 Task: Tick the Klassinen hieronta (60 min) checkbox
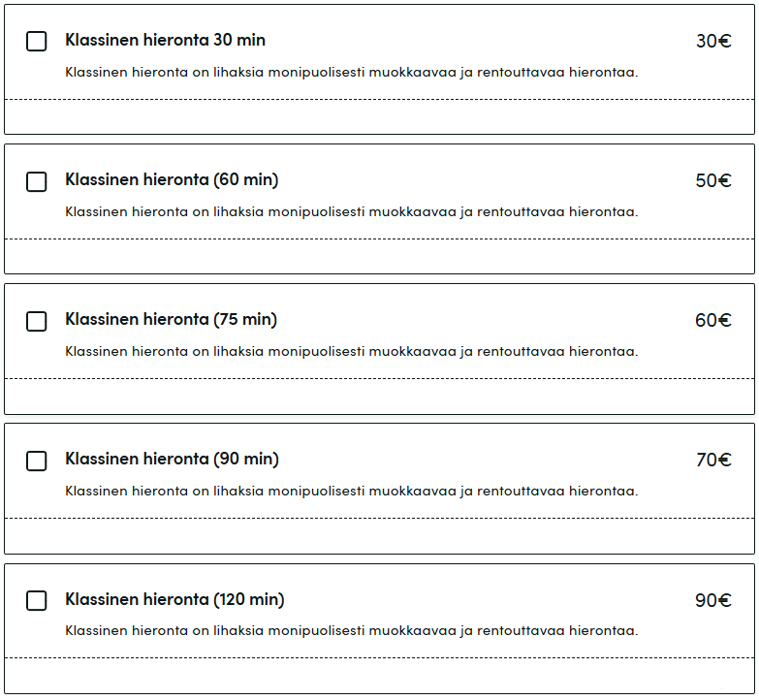click(37, 181)
